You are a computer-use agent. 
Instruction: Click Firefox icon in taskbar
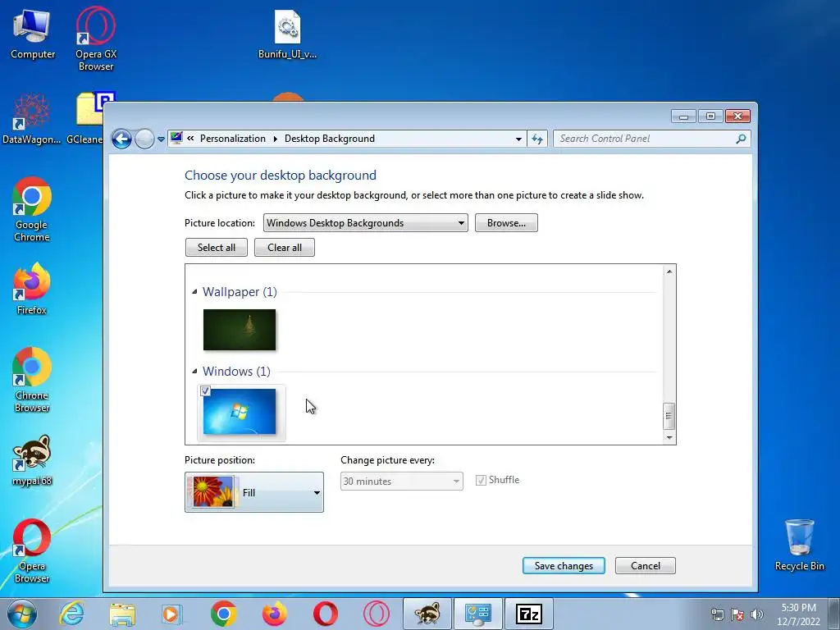coord(274,614)
